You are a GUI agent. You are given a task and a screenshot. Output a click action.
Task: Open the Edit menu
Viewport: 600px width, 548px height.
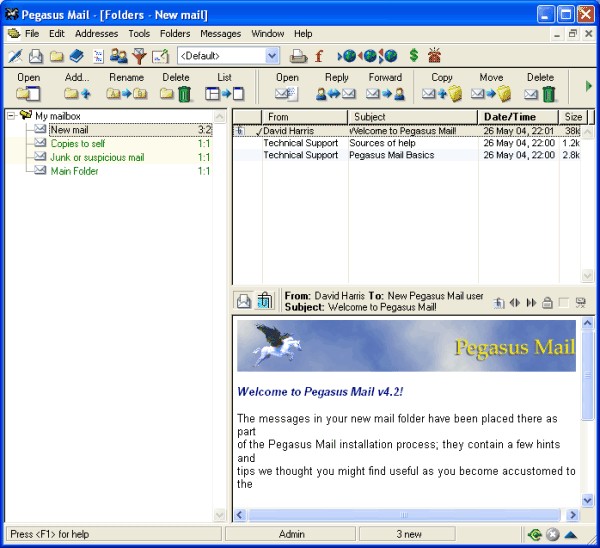57,34
